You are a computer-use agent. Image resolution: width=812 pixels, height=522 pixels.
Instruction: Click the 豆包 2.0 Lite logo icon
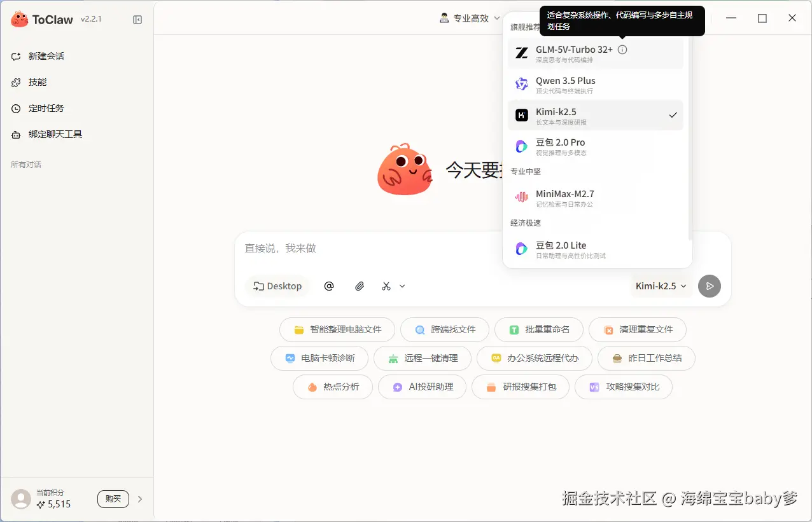522,249
